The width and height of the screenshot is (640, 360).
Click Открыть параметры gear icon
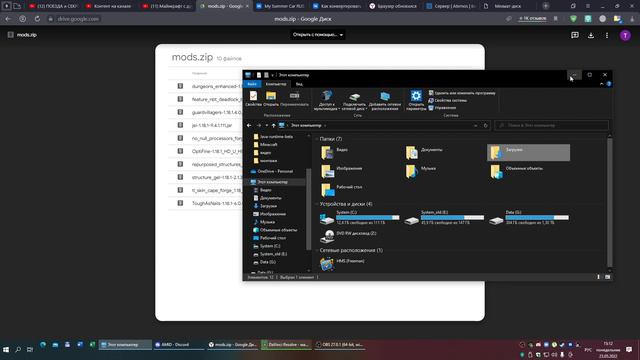point(416,100)
